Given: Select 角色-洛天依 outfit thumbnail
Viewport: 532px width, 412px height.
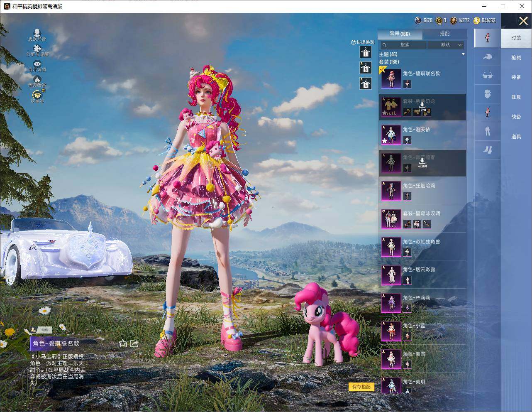Looking at the screenshot, I should pyautogui.click(x=391, y=135).
